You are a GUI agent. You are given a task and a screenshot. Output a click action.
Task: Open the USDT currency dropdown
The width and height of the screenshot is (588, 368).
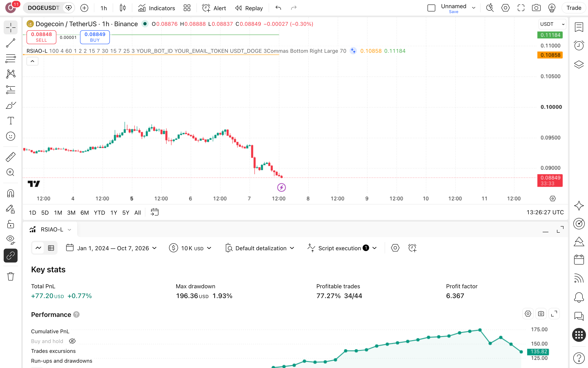(552, 24)
